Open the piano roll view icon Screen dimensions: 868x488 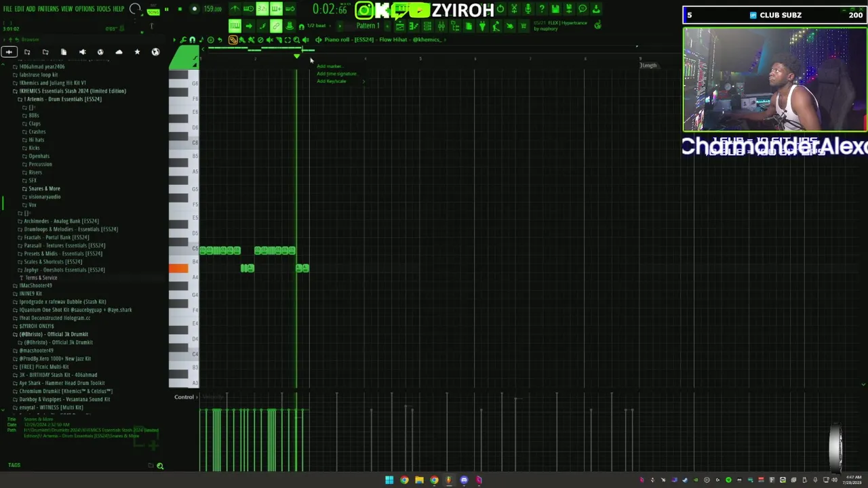pyautogui.click(x=414, y=26)
